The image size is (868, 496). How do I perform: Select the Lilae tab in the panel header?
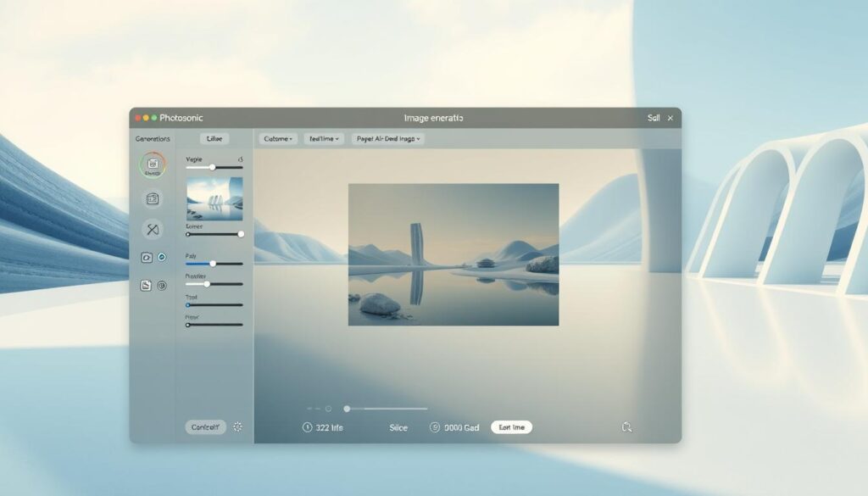click(214, 138)
